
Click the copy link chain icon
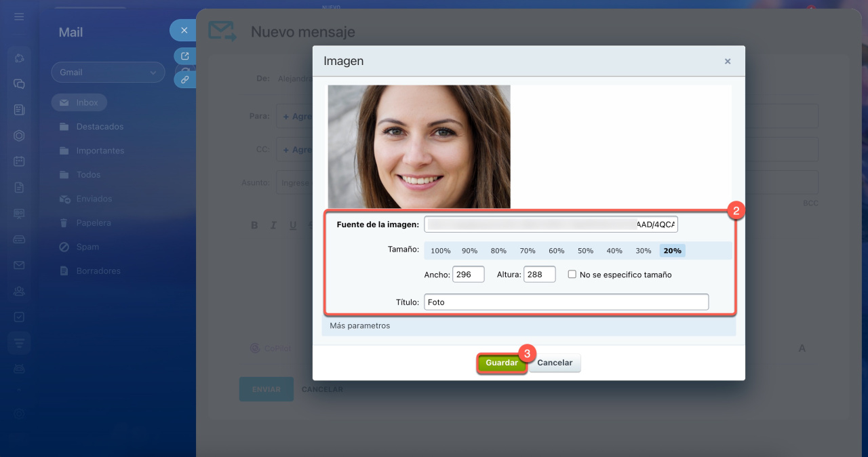click(x=184, y=79)
